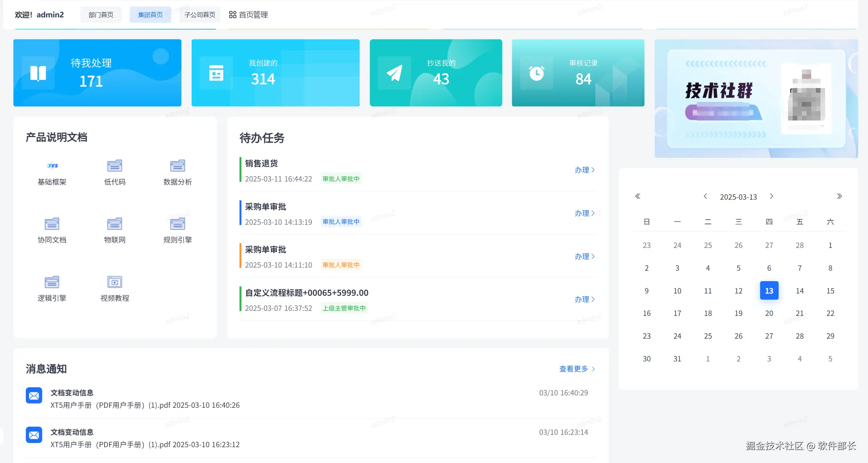Open the 逻辑引擎 document icon
The width and height of the screenshot is (868, 463).
pyautogui.click(x=52, y=282)
